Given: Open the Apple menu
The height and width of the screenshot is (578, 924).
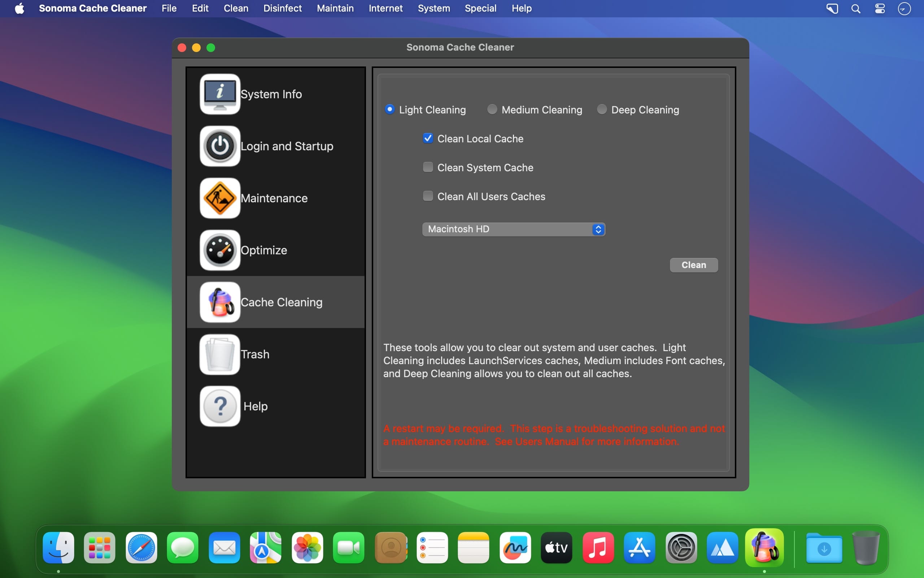Looking at the screenshot, I should 19,8.
